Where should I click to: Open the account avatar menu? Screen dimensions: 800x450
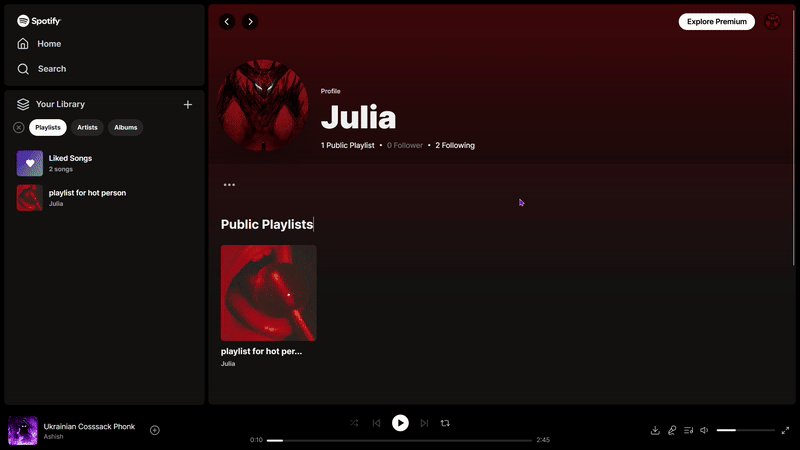(x=772, y=22)
